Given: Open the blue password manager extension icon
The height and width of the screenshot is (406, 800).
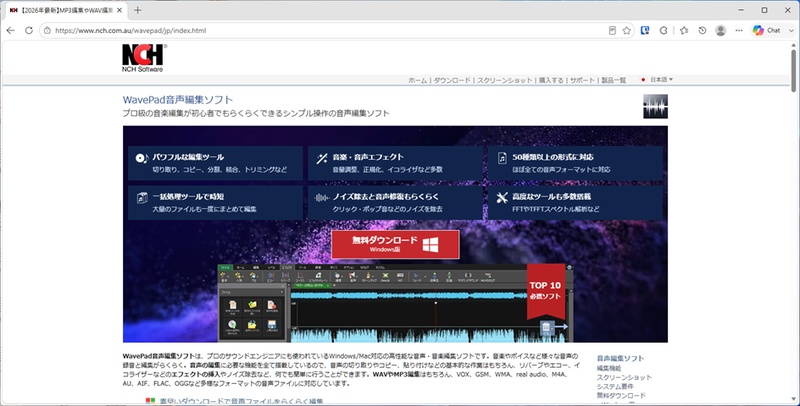Looking at the screenshot, I should point(645,31).
